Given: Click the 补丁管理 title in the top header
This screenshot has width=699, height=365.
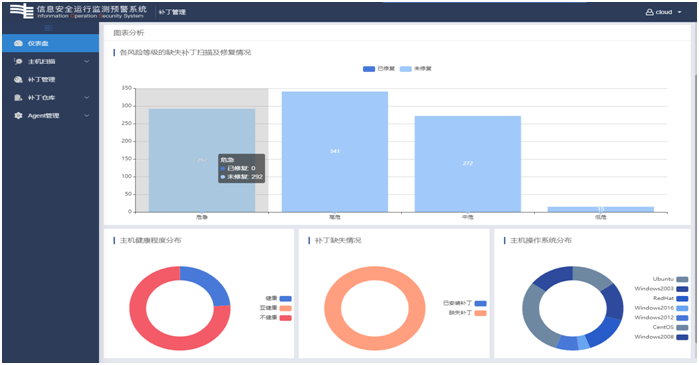Looking at the screenshot, I should click(x=172, y=12).
